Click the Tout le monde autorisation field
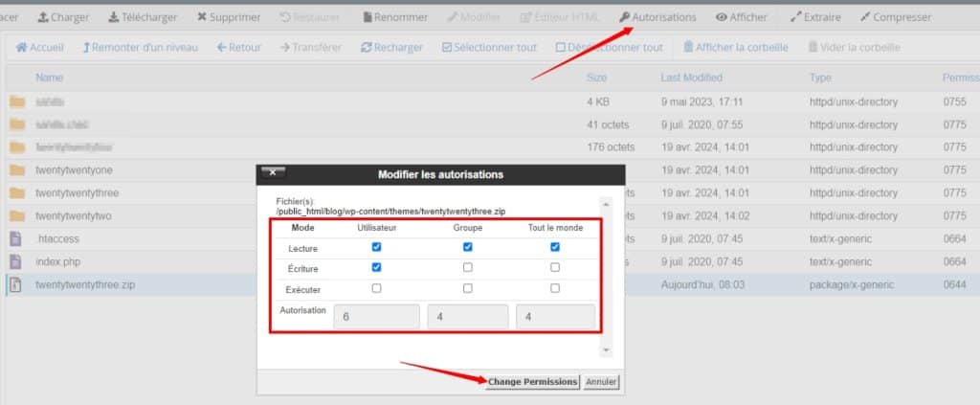980x405 pixels. (x=556, y=317)
